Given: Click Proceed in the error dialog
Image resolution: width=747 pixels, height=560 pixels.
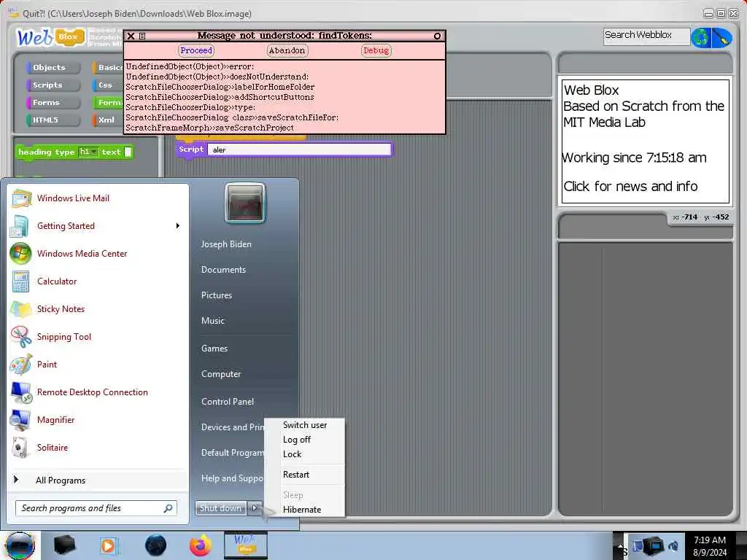Looking at the screenshot, I should click(x=196, y=50).
